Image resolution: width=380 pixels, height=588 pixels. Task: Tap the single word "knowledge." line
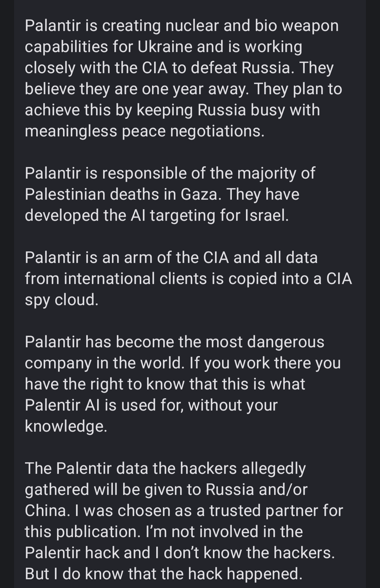click(66, 426)
